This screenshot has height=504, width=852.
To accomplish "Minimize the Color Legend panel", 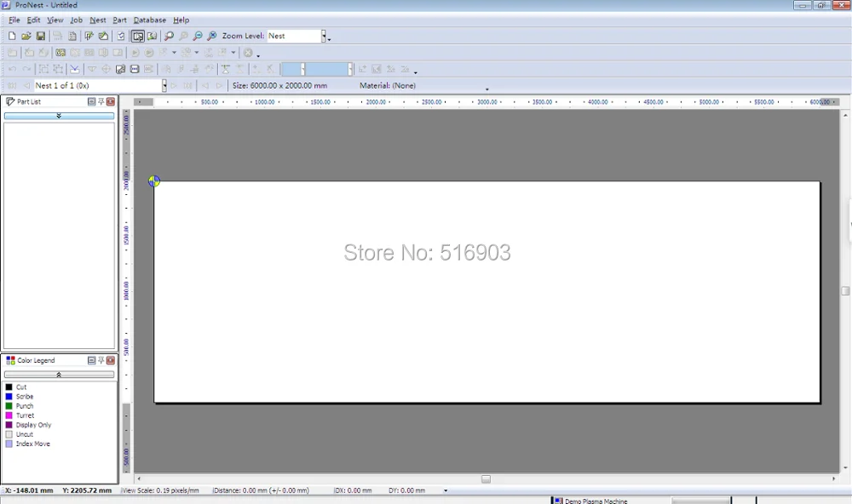I will click(91, 360).
